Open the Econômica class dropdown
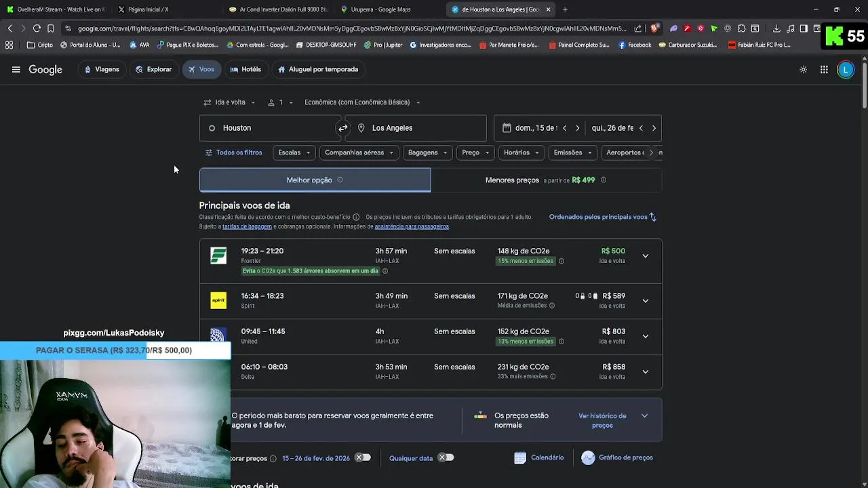Screen dimensions: 868x488 (x=362, y=102)
